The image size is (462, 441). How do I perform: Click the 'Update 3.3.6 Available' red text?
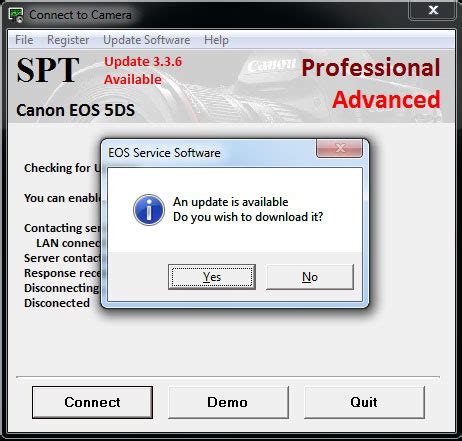pyautogui.click(x=143, y=71)
